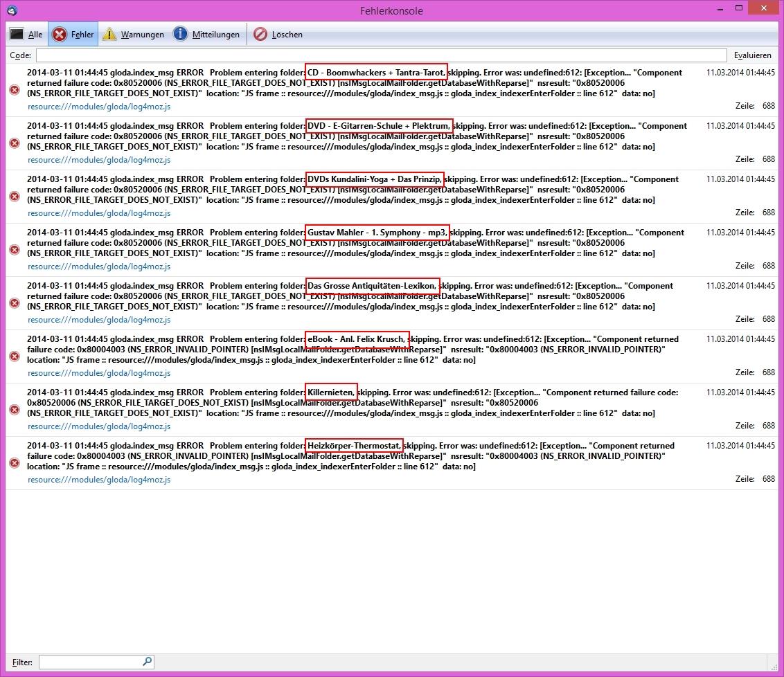Filter to Mitteilungen messages
784x677 pixels.
(x=206, y=34)
